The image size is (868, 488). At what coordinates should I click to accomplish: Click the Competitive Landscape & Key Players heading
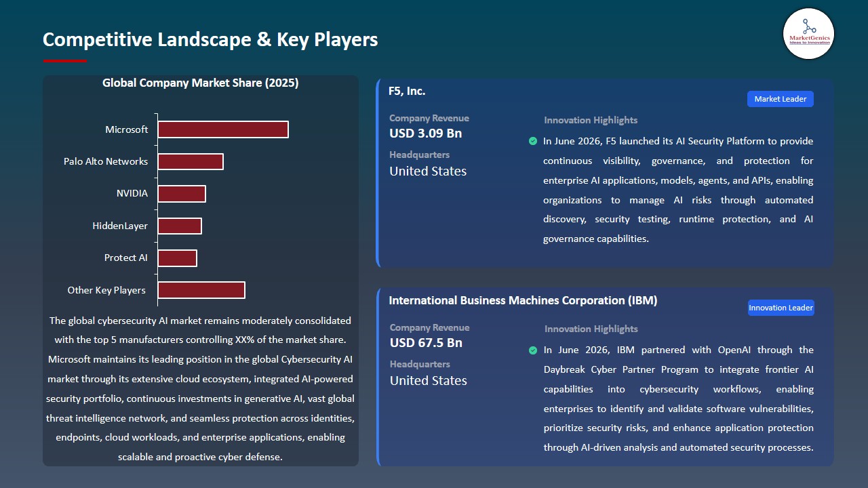tap(210, 39)
